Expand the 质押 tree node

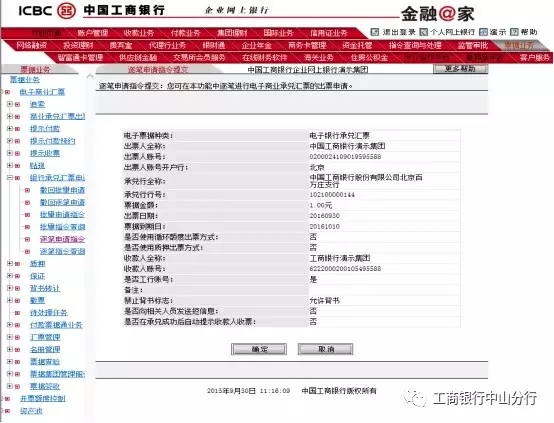(x=10, y=264)
